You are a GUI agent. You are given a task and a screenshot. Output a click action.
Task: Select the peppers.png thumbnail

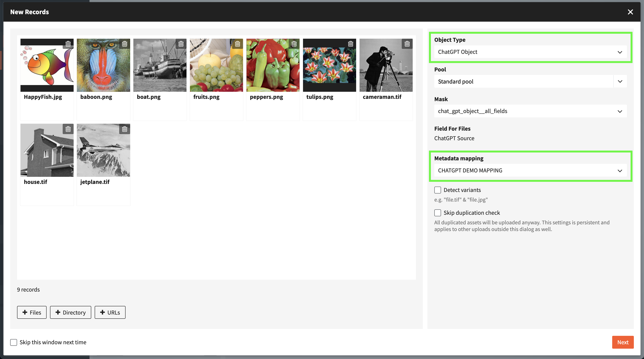coord(273,65)
